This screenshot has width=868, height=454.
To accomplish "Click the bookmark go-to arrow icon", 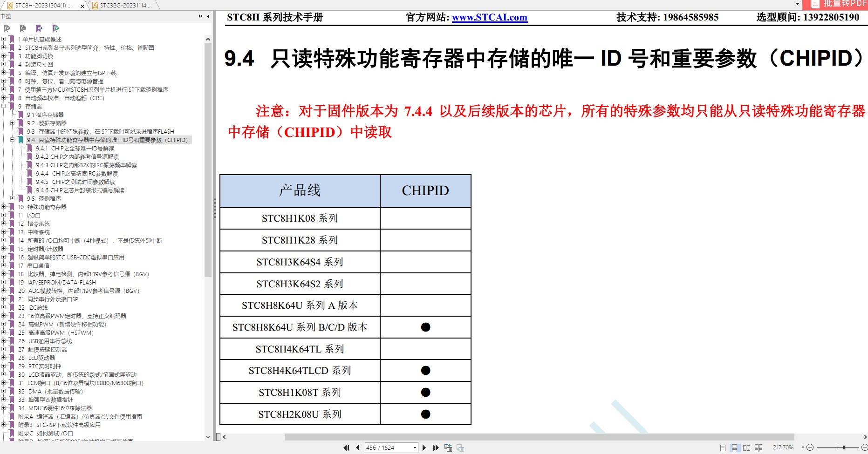I will point(39,28).
